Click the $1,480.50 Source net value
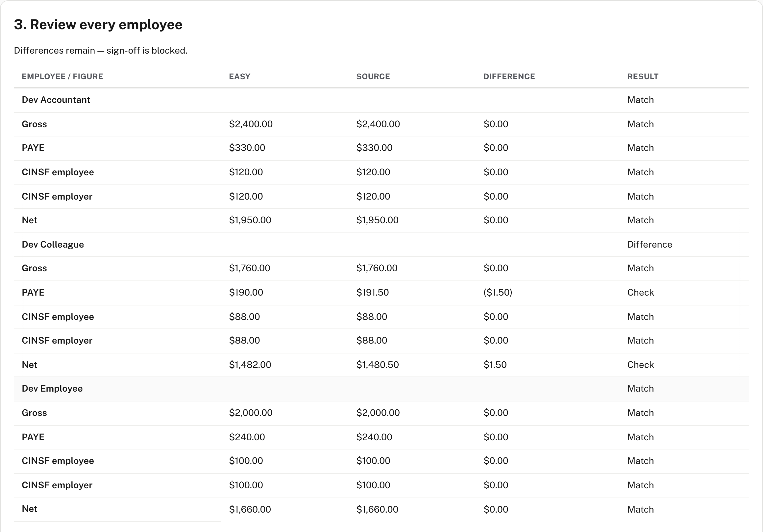Image resolution: width=763 pixels, height=532 pixels. point(378,365)
